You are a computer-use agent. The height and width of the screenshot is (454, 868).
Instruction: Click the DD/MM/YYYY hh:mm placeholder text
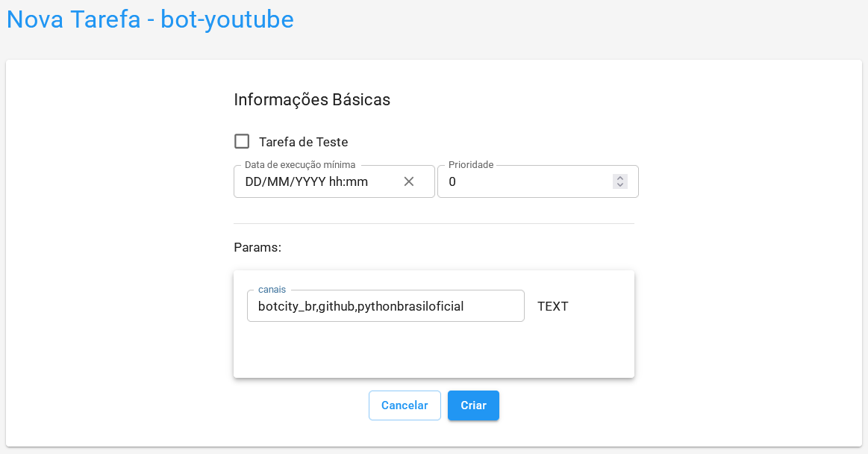[x=306, y=181]
